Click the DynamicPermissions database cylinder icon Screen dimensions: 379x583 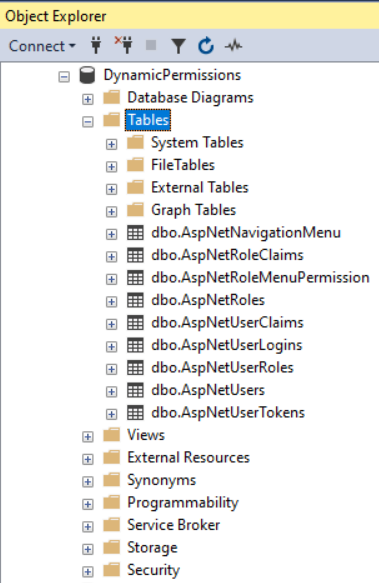tap(87, 75)
